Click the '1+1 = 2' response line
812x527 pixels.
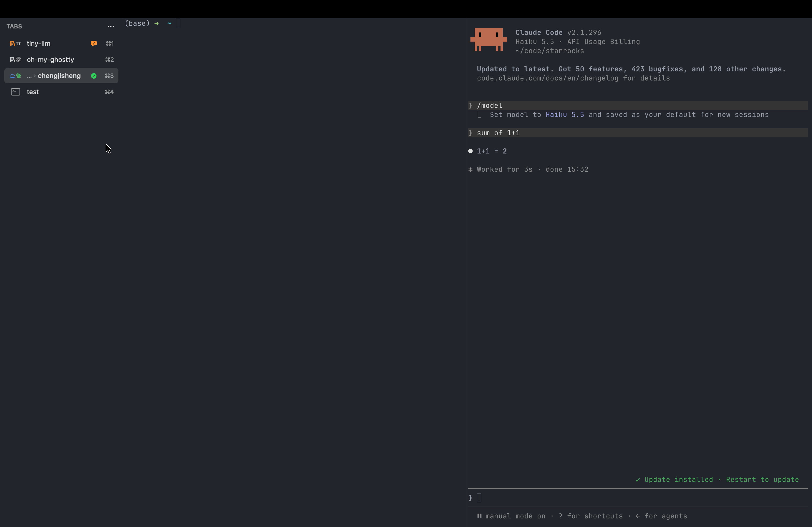pos(492,151)
